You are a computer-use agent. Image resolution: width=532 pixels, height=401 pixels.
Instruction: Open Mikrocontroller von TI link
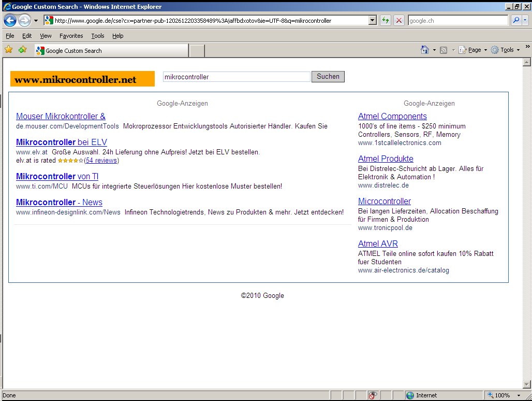point(57,177)
